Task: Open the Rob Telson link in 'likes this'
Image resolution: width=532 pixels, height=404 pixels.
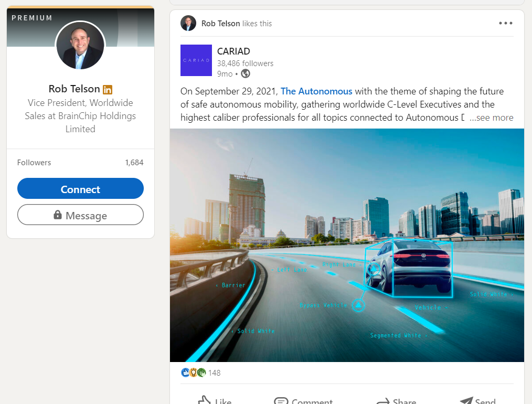Action: pyautogui.click(x=220, y=24)
